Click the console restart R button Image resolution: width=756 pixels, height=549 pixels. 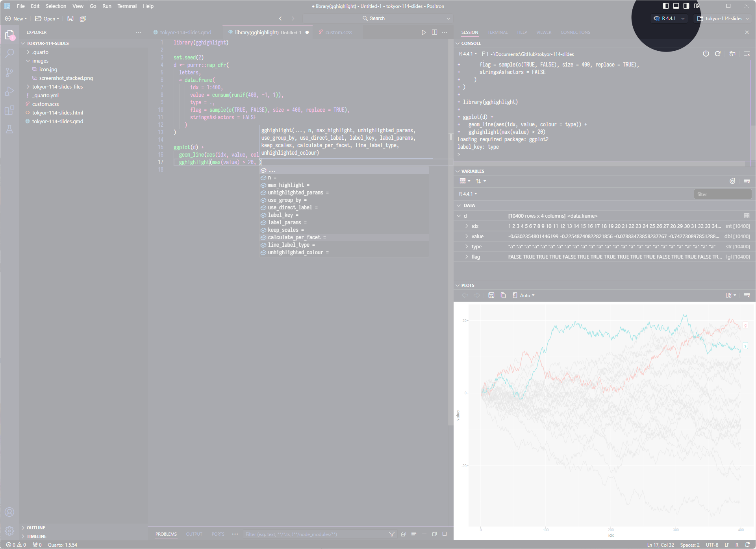coord(717,54)
